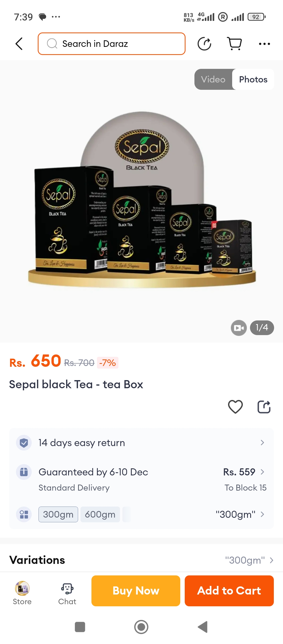Switch to the Video tab

point(213,79)
